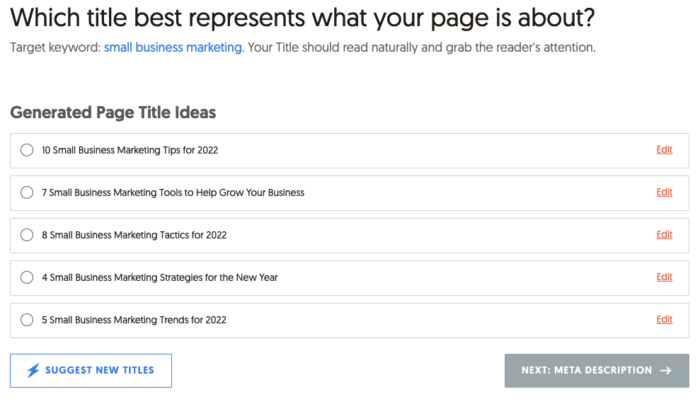Image resolution: width=700 pixels, height=399 pixels.
Task: Open Edit for the '8 Marketing Tactics' title
Action: [x=664, y=235]
